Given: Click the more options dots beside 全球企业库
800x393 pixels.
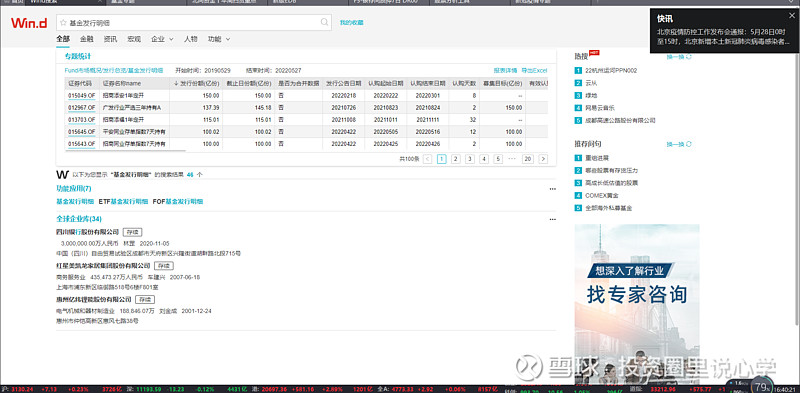Looking at the screenshot, I should [x=553, y=219].
